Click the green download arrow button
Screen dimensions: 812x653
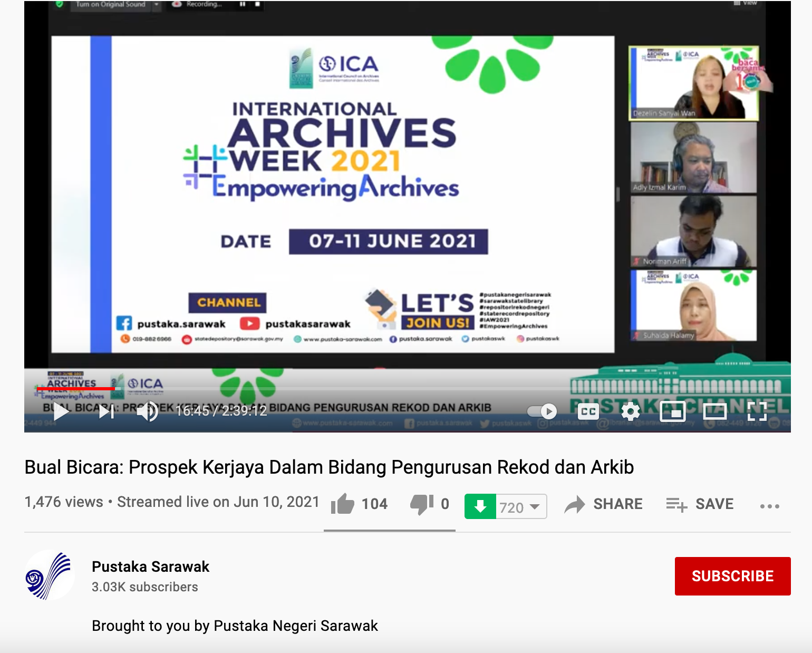480,506
